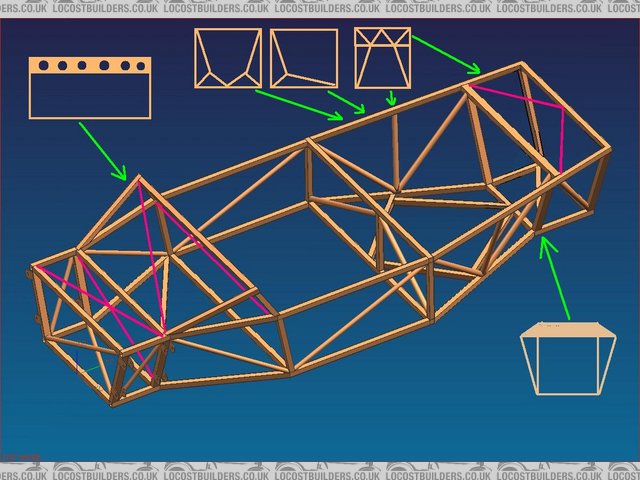Screen dimensions: 640x480
Task: Select the V-shaped bracing diagram thumbnail
Action: 227,59
